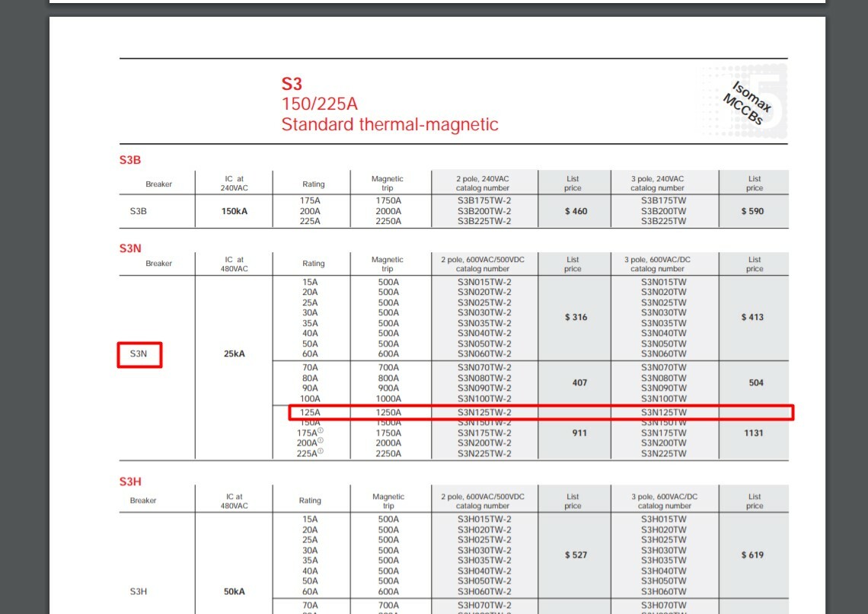Click the $ 619 list price
The image size is (868, 614).
[752, 555]
